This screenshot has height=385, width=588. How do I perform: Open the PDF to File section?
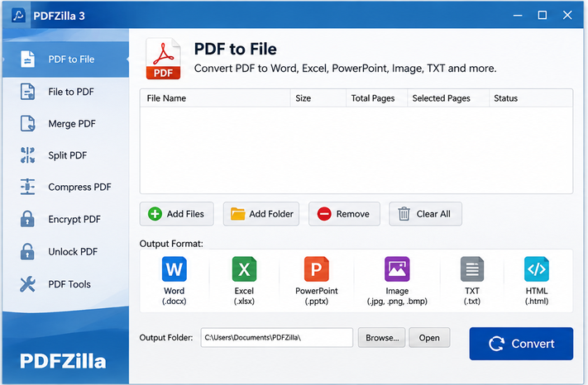point(65,59)
